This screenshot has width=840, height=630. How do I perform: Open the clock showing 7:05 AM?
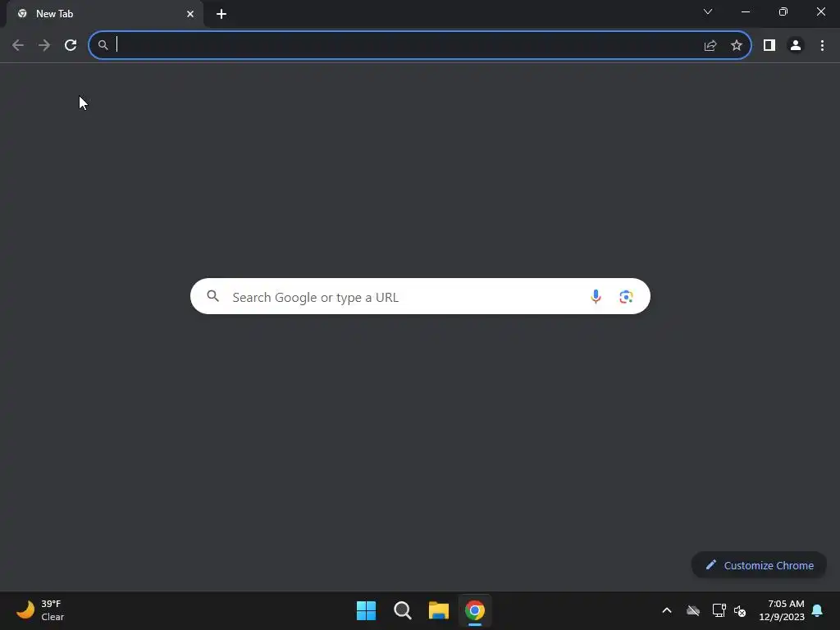[782, 610]
